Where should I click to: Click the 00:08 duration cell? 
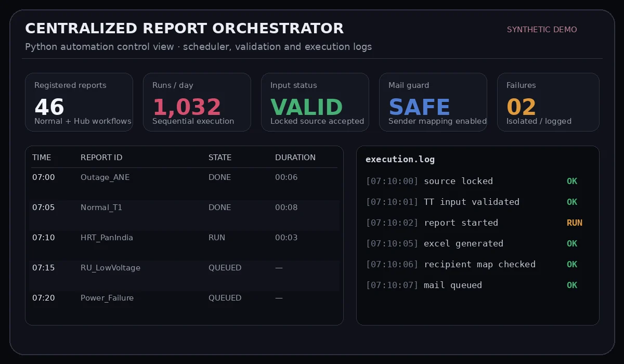click(x=287, y=207)
